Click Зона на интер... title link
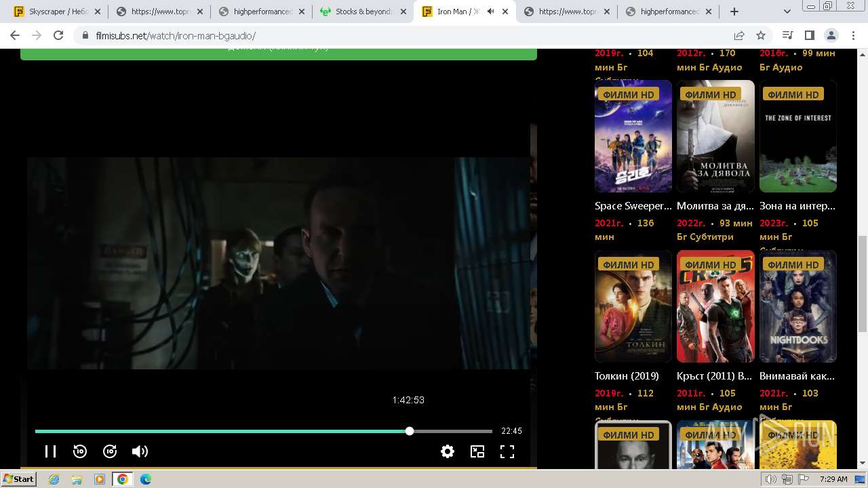 (x=798, y=206)
